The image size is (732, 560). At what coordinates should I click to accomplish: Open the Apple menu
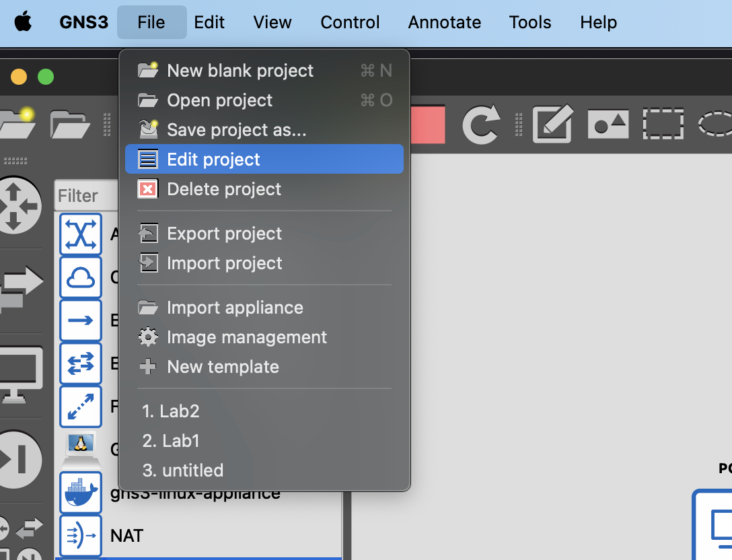point(23,22)
